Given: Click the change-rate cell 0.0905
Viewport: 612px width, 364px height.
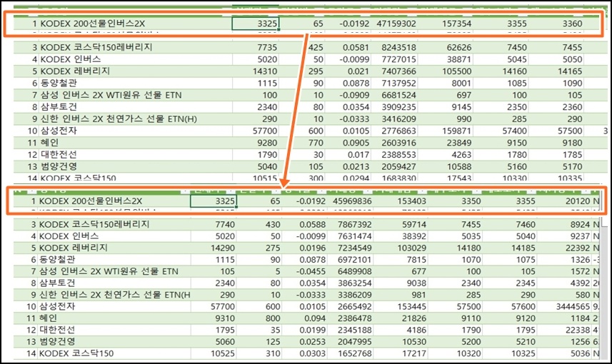Looking at the screenshot, I should click(x=347, y=143).
